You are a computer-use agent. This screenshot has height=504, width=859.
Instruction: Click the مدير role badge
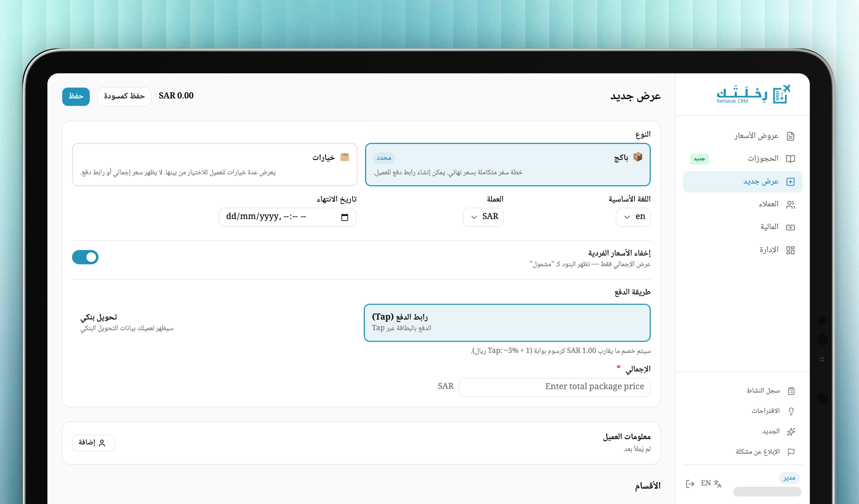789,478
